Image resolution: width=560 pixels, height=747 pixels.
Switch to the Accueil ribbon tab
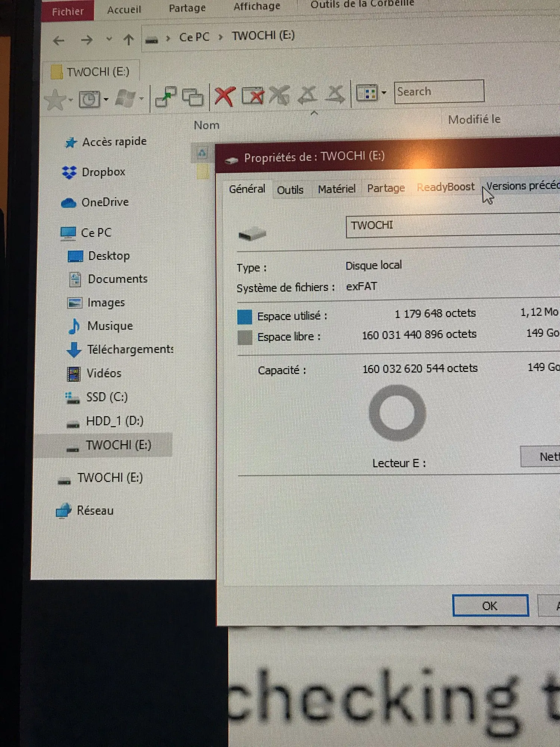pyautogui.click(x=124, y=9)
